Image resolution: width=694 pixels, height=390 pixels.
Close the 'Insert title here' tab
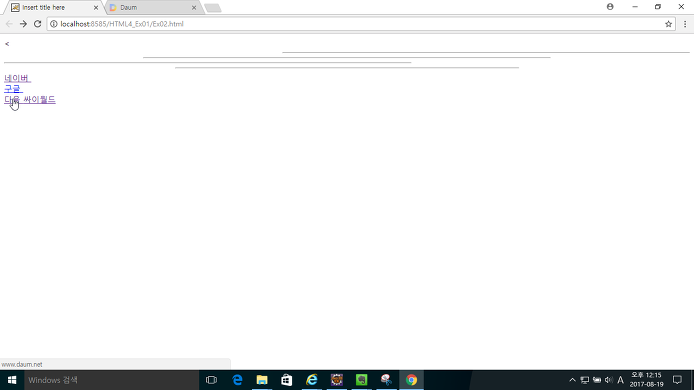96,8
